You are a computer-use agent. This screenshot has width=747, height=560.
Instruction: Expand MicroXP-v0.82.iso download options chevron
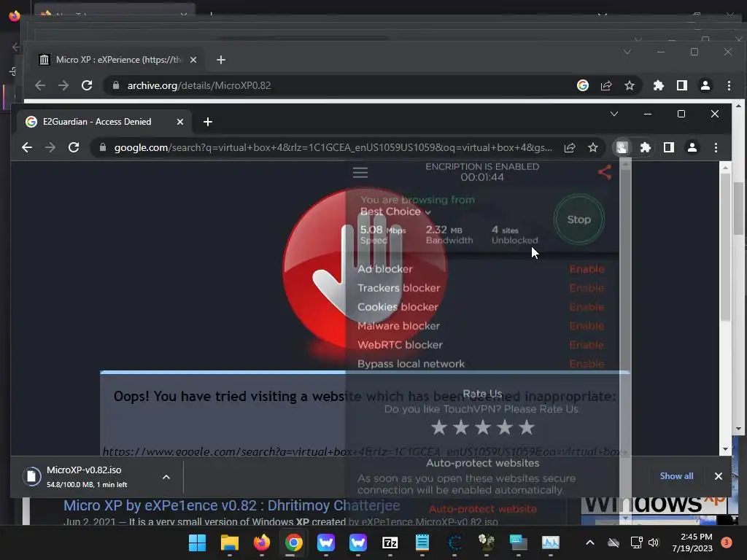coord(166,477)
